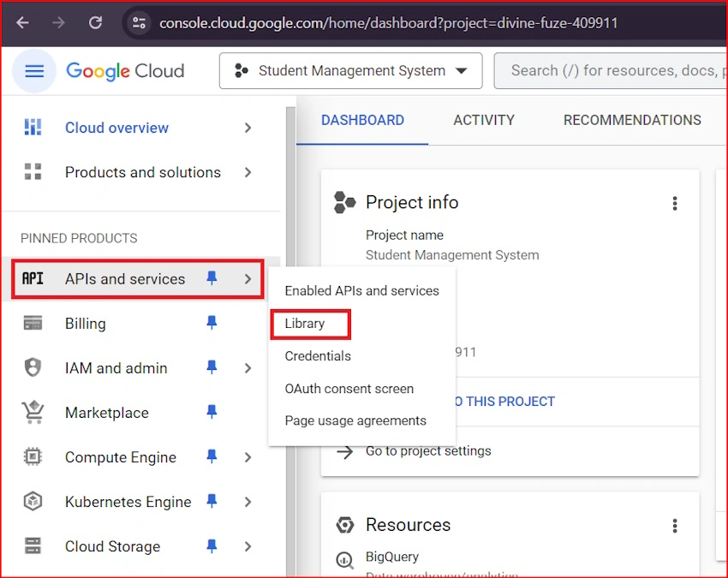Click the Compute Engine chip icon
Screen dimensions: 728x578
coord(33,456)
